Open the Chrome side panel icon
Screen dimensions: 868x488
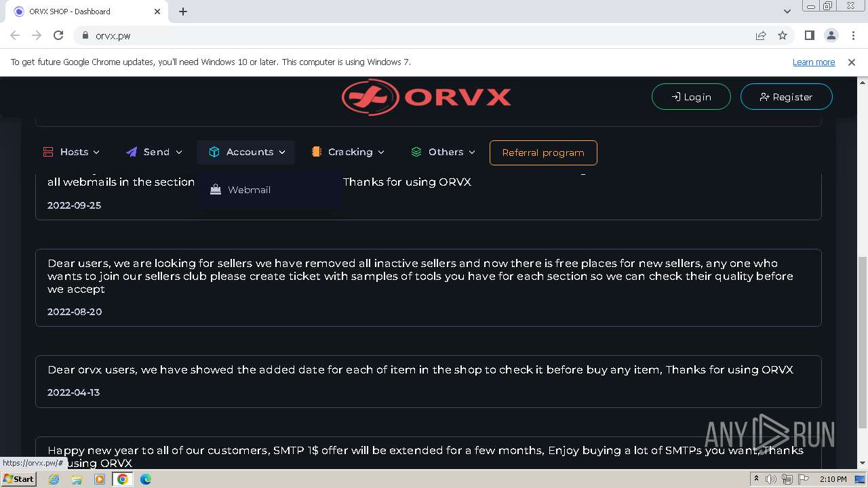(809, 36)
